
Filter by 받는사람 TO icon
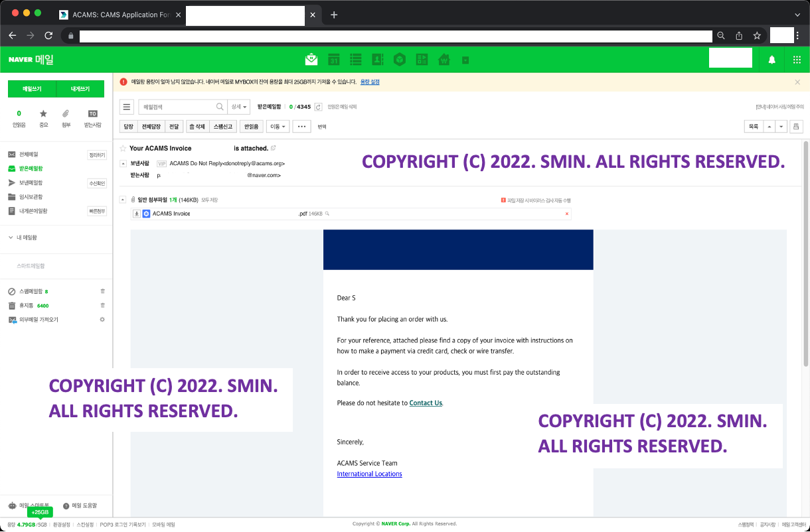[92, 118]
